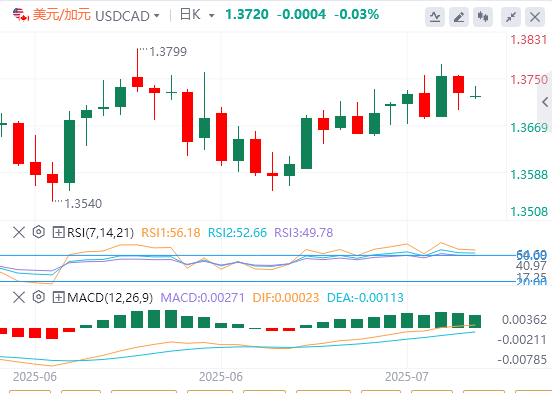Click the RSI(7,14,21) label
Viewport: 552px width, 393px height.
(x=101, y=233)
